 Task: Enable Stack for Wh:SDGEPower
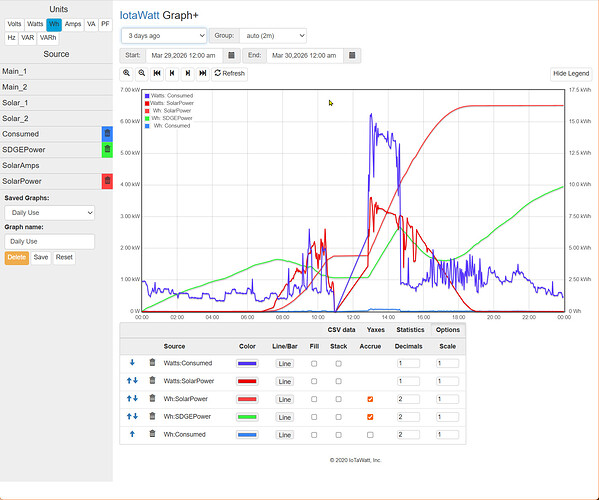[338, 417]
